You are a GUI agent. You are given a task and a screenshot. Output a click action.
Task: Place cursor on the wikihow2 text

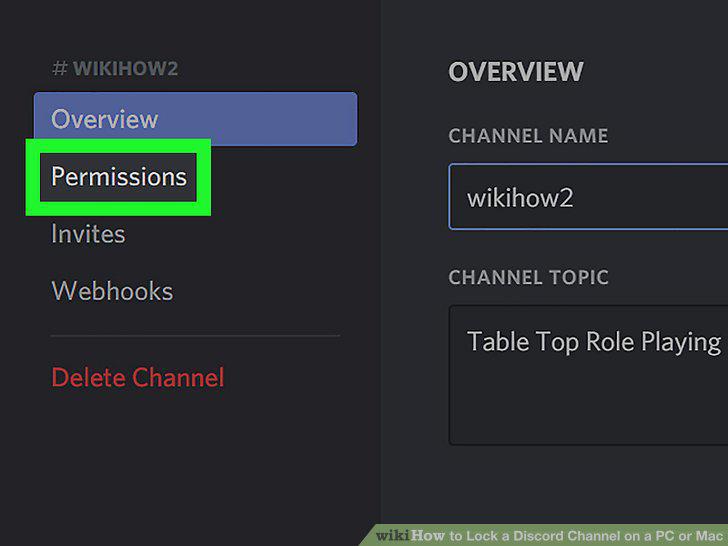click(x=520, y=198)
